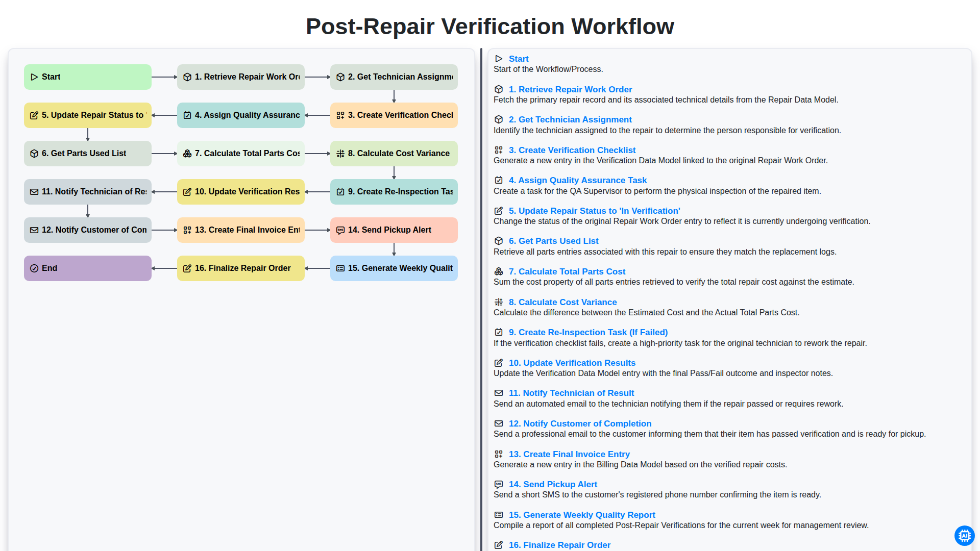The height and width of the screenshot is (551, 980).
Task: Open the Start link in the step list
Action: point(519,59)
